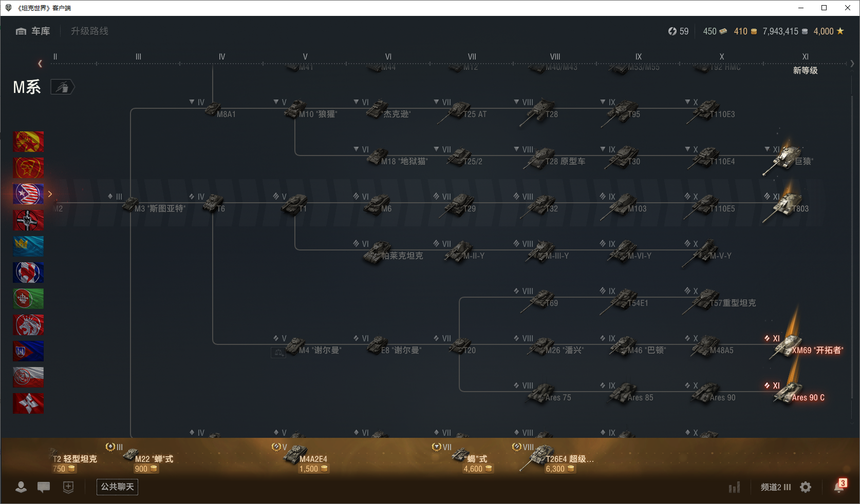Open the platoon creation icon
Screen dimensions: 860x504
coord(68,487)
